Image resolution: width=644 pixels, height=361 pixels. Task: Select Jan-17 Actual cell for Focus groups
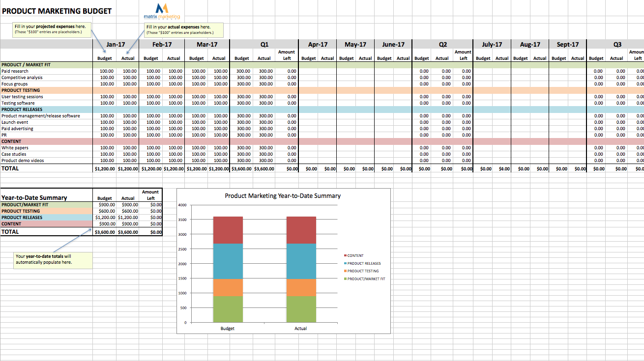128,84
